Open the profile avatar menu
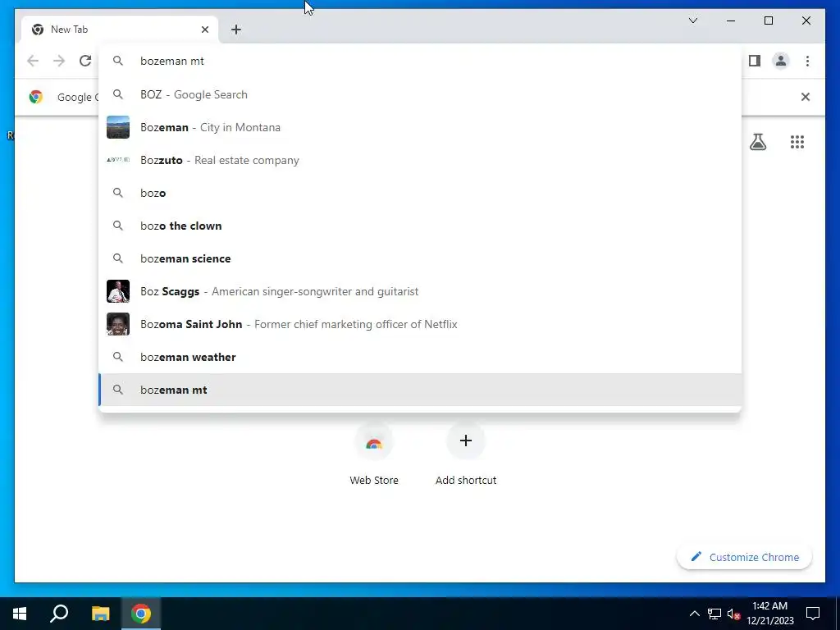 (x=781, y=61)
